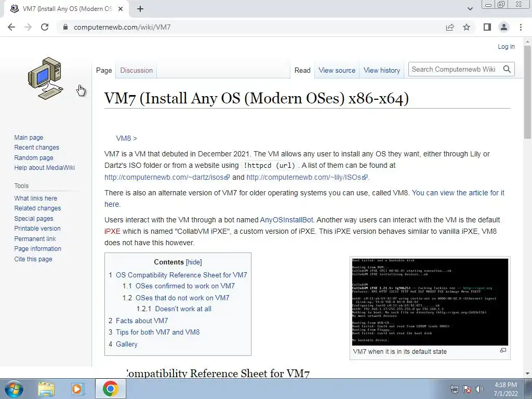Open Related changes link

click(x=37, y=208)
